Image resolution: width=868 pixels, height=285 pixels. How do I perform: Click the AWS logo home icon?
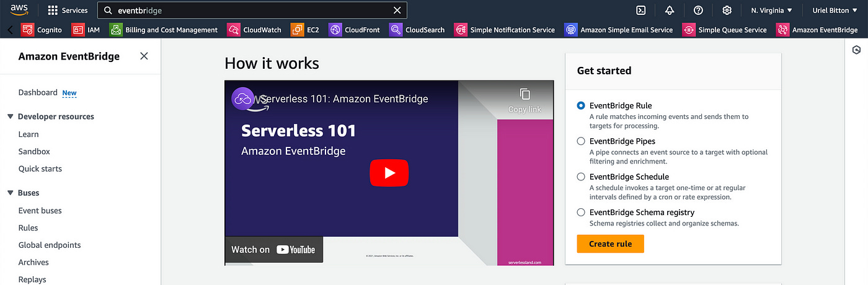pos(19,10)
